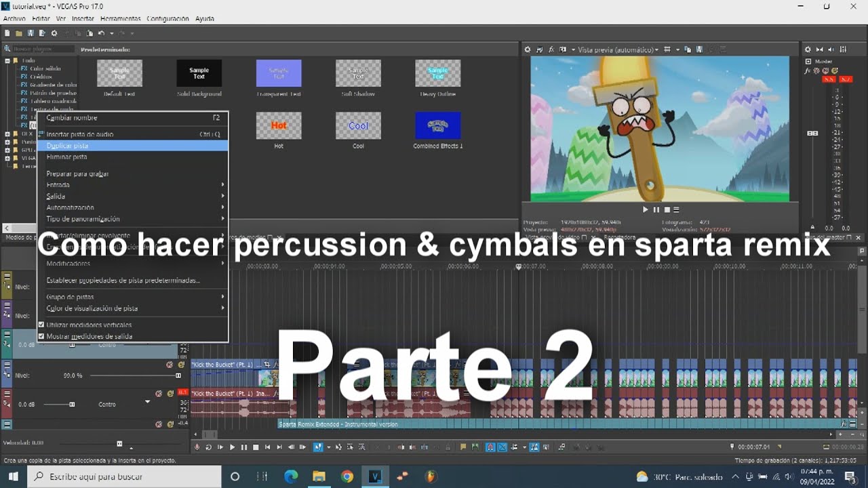
Task: Adjust track 4 Nivel slider handle
Action: pyautogui.click(x=178, y=375)
